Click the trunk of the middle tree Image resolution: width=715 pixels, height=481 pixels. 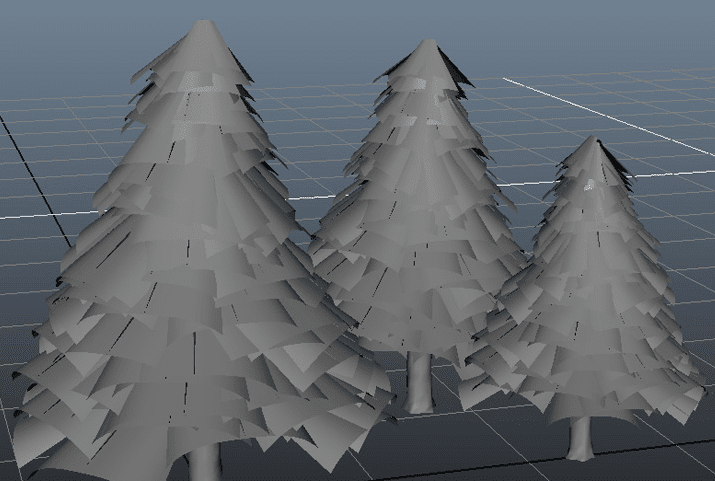click(419, 382)
